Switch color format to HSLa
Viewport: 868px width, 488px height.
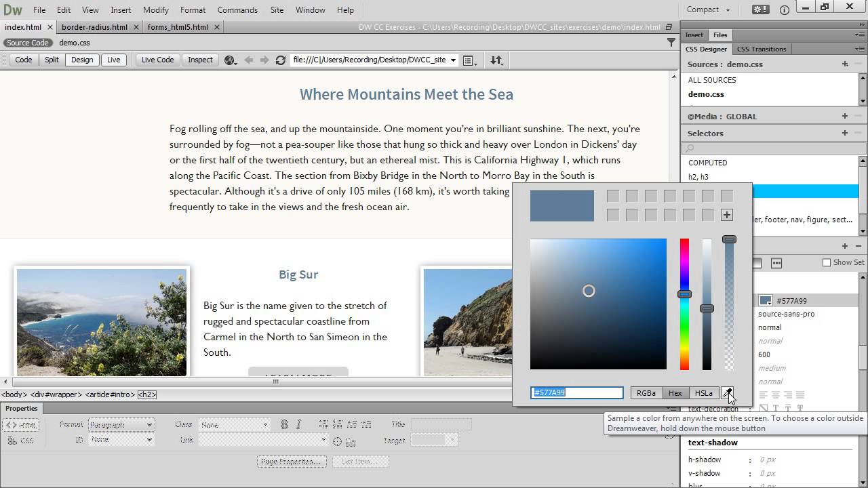point(704,392)
